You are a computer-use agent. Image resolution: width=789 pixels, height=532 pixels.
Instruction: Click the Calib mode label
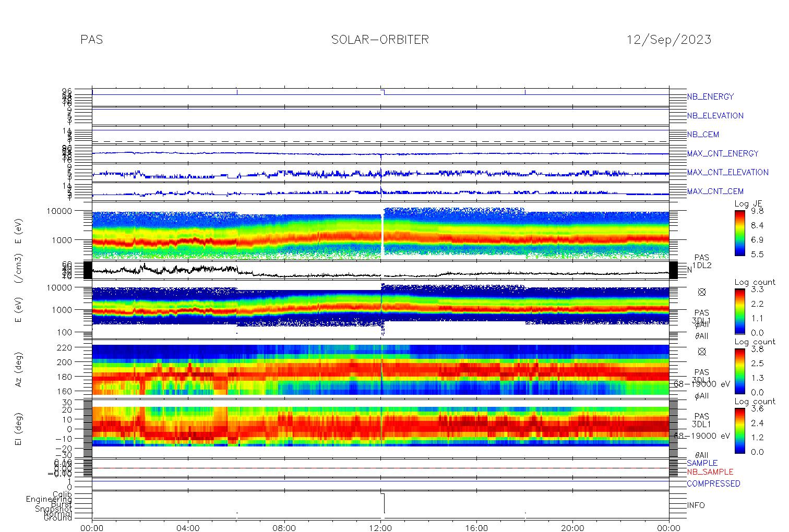click(62, 494)
